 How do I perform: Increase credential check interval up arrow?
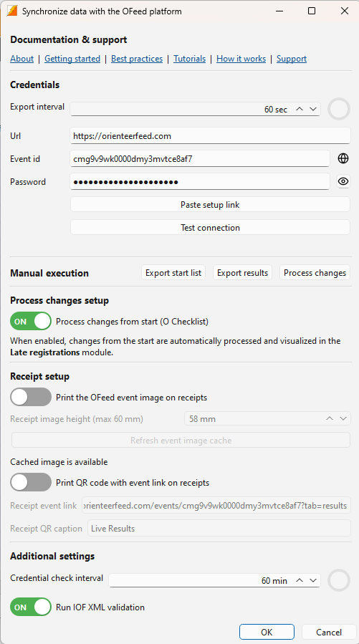[x=300, y=580]
